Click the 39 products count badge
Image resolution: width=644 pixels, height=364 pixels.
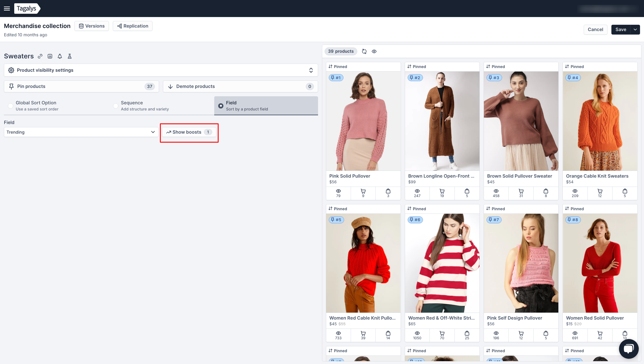coord(341,51)
